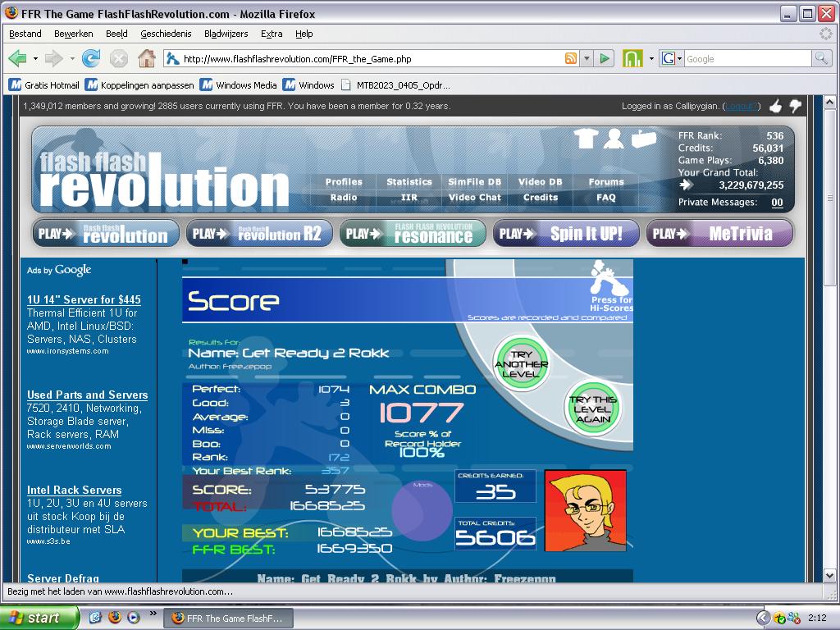Expand quick launch overflow chevron
840x630 pixels.
(x=153, y=614)
